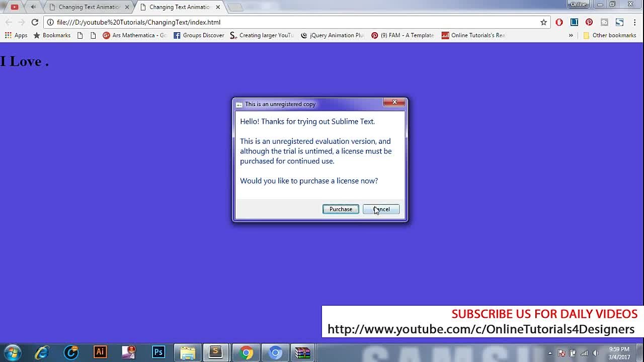The width and height of the screenshot is (644, 362).
Task: Switch to the pinned audio-playing tab
Action: (x=33, y=7)
